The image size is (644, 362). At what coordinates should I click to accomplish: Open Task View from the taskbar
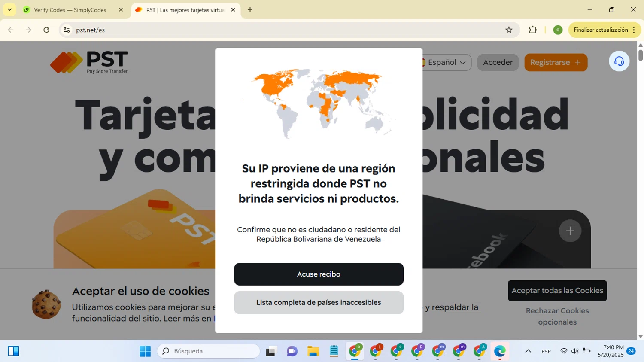(x=271, y=351)
